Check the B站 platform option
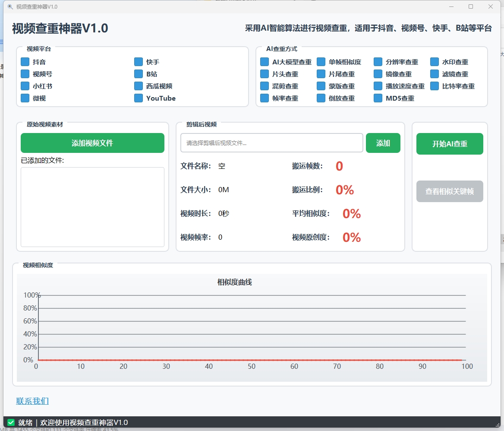504x431 pixels. [139, 74]
